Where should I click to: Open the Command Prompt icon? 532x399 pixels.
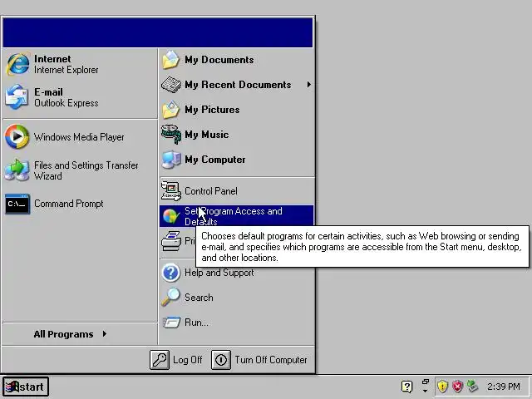17,204
